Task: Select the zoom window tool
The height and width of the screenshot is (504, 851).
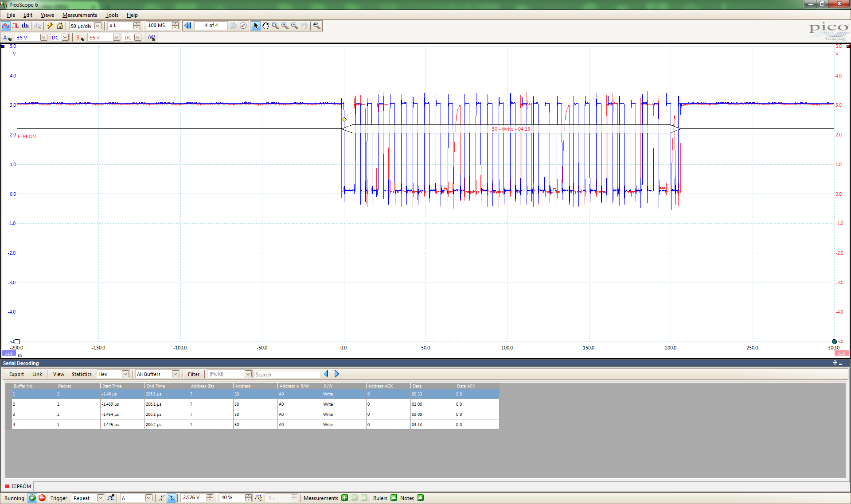Action: (x=275, y=26)
